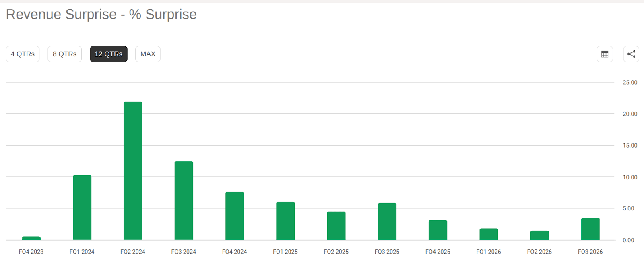Viewport: 644px width, 264px height.
Task: Switch to the 8 QTRs view
Action: 64,54
